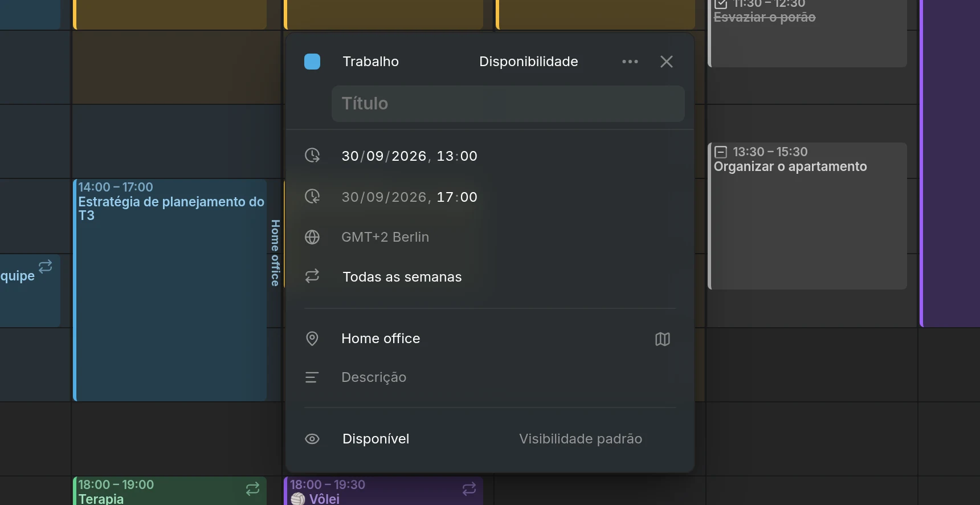Toggle the Disponível availability status
Image resolution: width=980 pixels, height=505 pixels.
pos(375,439)
